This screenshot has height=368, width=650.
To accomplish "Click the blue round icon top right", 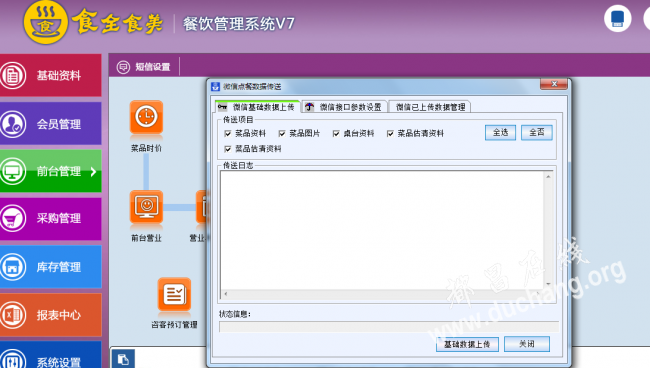I will [x=618, y=19].
